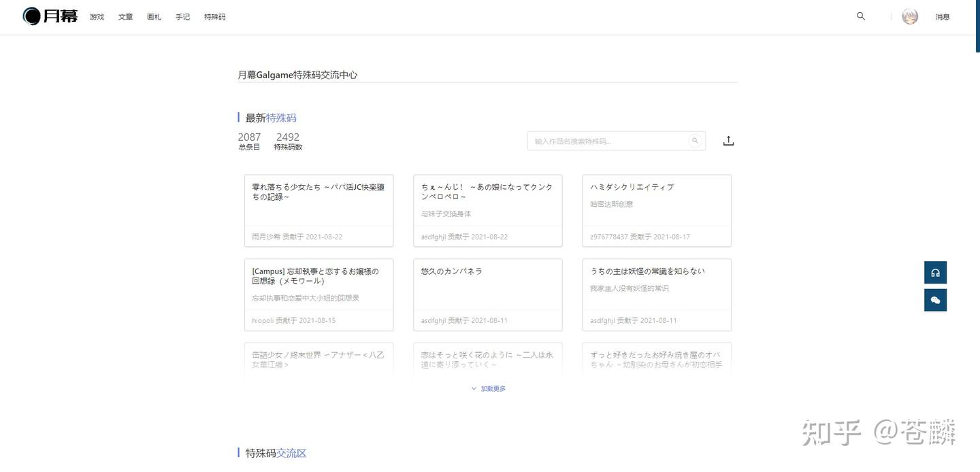Click the 特殊码交流区 heading
980x472 pixels.
pos(276,453)
